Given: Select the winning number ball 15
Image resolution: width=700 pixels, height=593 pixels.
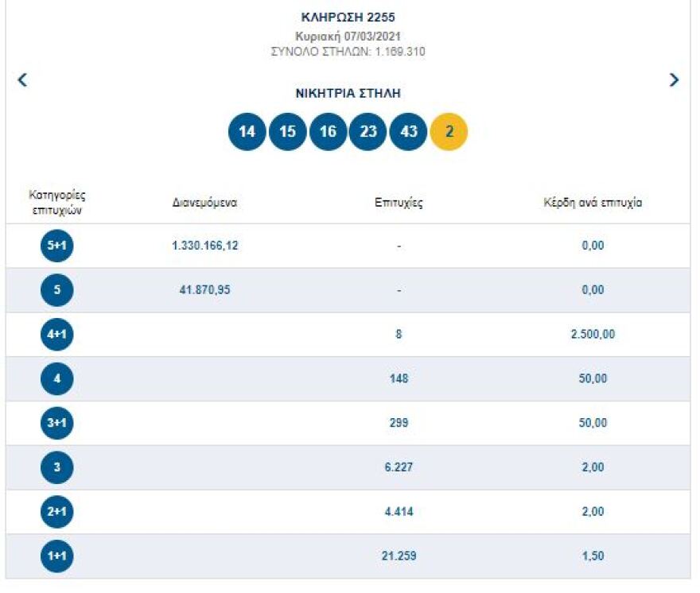Looking at the screenshot, I should [x=289, y=131].
